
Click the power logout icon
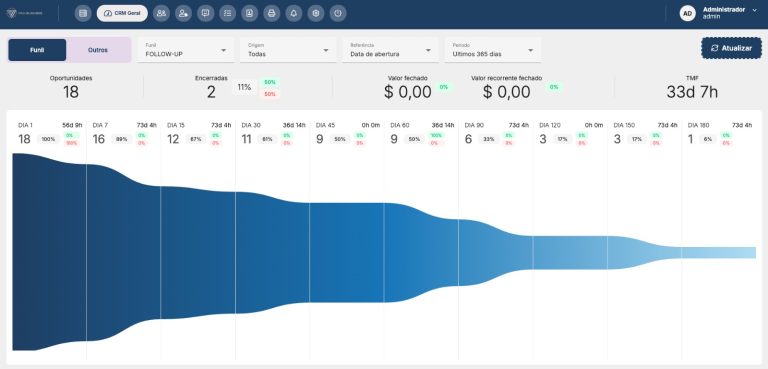pyautogui.click(x=338, y=13)
